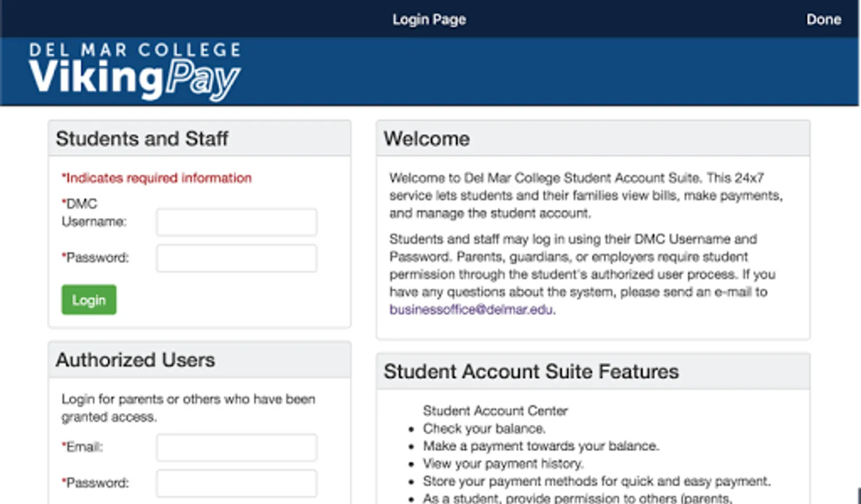Tap Done in the top bar

click(823, 20)
